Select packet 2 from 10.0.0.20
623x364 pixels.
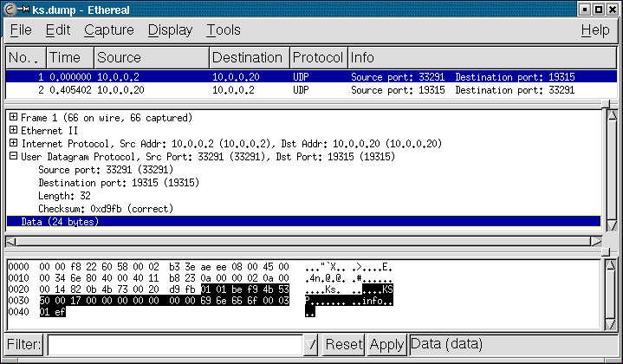pos(311,90)
